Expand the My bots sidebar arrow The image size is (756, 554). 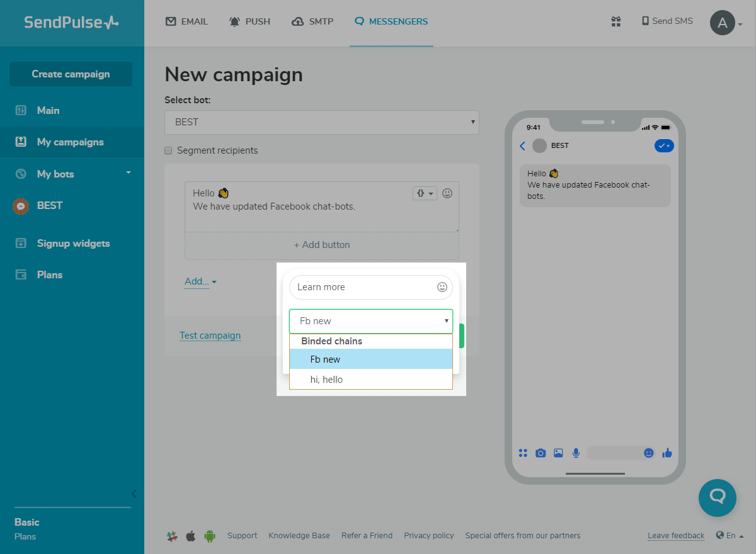pos(129,172)
